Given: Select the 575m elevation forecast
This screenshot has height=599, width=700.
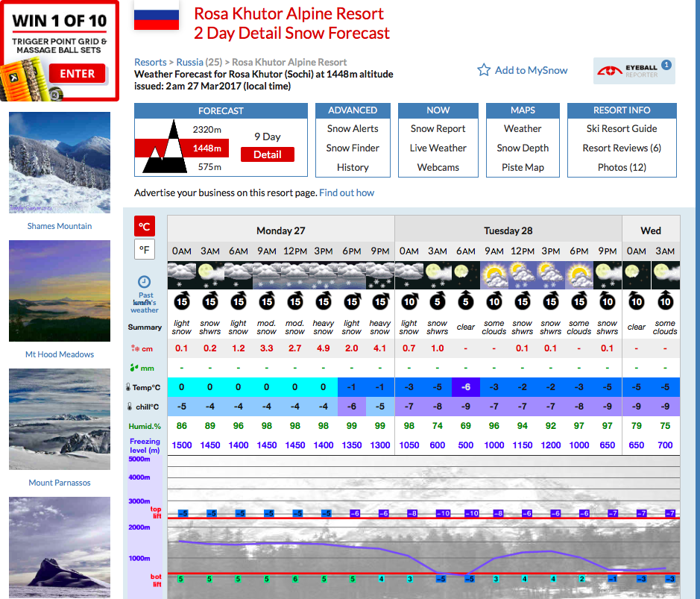Looking at the screenshot, I should (x=209, y=167).
